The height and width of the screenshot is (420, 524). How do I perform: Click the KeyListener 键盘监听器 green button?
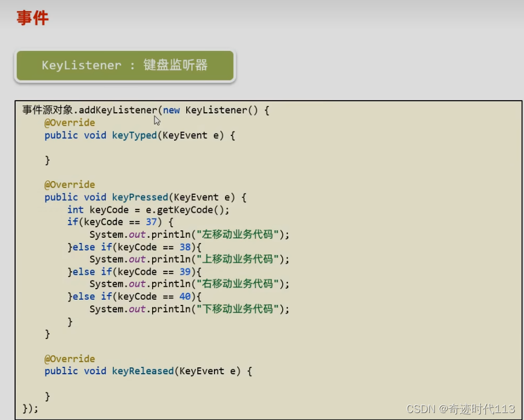coord(124,65)
